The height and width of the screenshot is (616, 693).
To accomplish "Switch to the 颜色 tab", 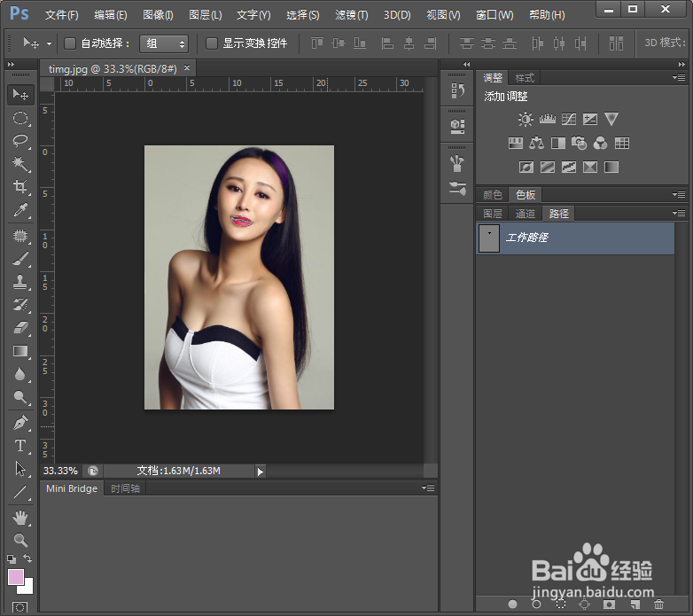I will (493, 194).
